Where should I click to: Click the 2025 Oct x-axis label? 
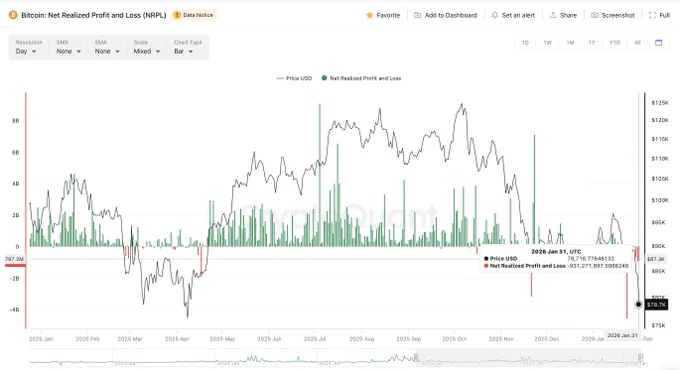pyautogui.click(x=454, y=339)
